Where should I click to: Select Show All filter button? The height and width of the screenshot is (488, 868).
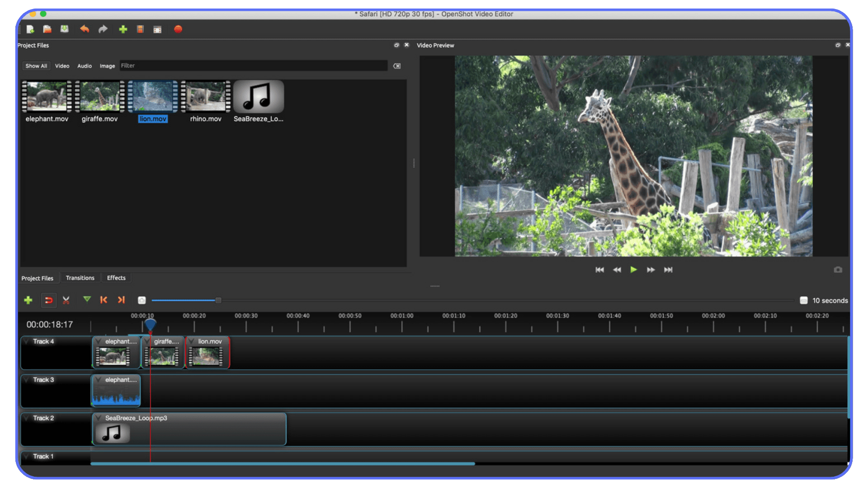pyautogui.click(x=36, y=66)
